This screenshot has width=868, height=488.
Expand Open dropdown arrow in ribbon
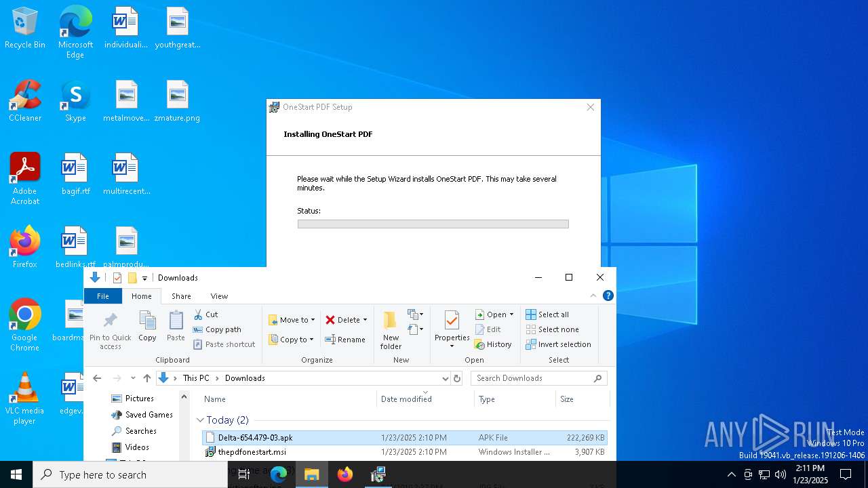[x=511, y=314]
